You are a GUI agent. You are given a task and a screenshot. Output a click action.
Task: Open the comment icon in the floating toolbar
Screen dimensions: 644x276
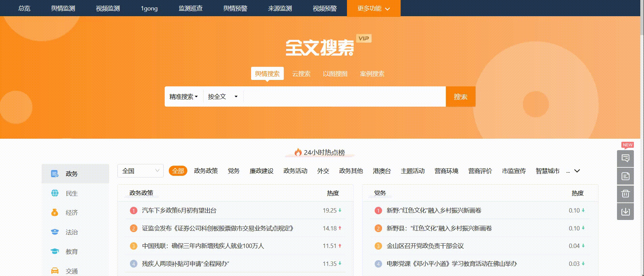point(625,159)
